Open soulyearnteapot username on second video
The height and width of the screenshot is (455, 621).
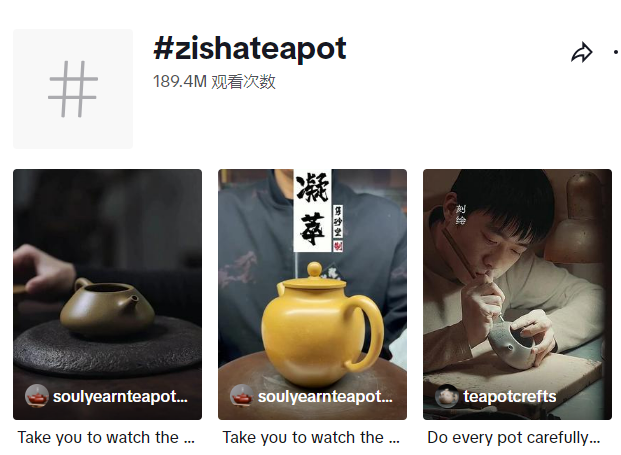[x=326, y=396]
